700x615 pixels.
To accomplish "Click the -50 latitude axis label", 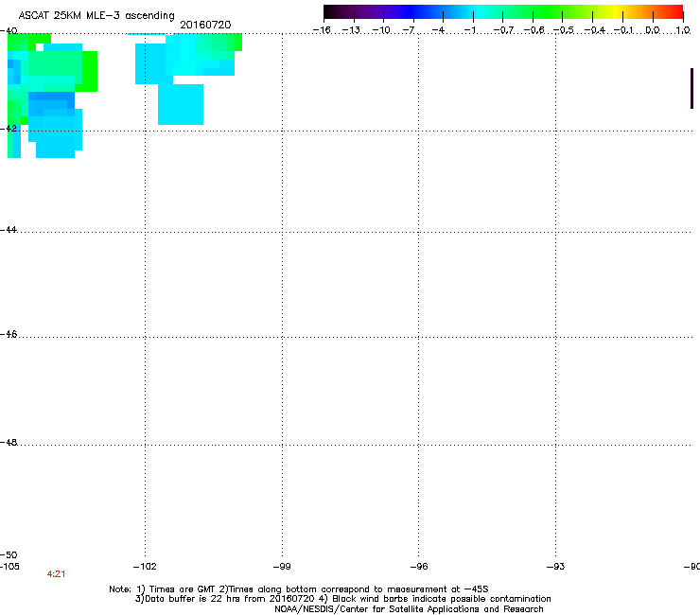I will pos(9,554).
